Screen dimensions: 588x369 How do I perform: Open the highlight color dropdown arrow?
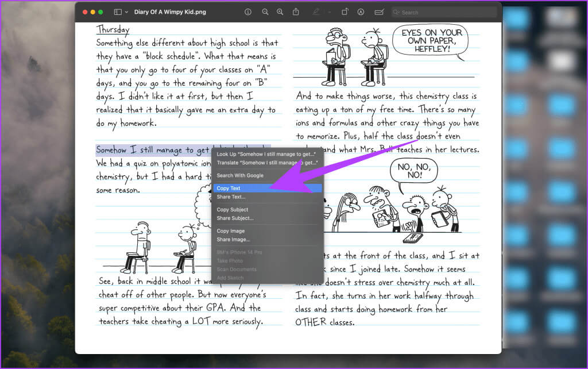(x=330, y=12)
